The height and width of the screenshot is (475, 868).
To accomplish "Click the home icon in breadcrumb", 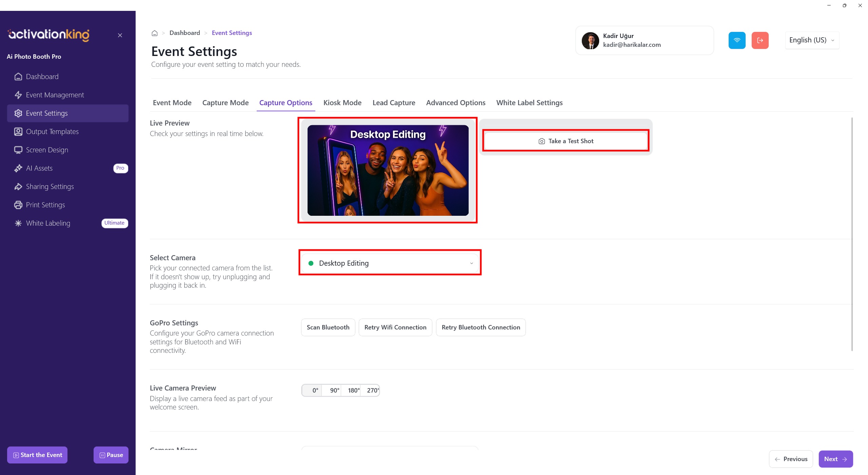I will click(x=155, y=33).
